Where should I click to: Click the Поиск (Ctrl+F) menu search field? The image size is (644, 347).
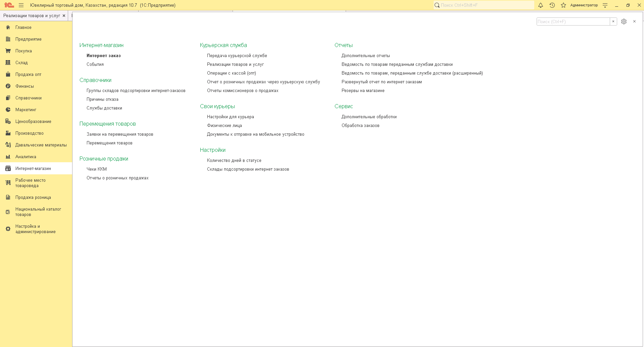coord(573,21)
